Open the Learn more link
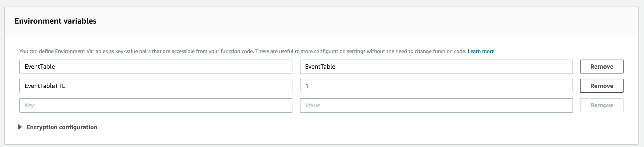The width and height of the screenshot is (644, 147). (481, 51)
